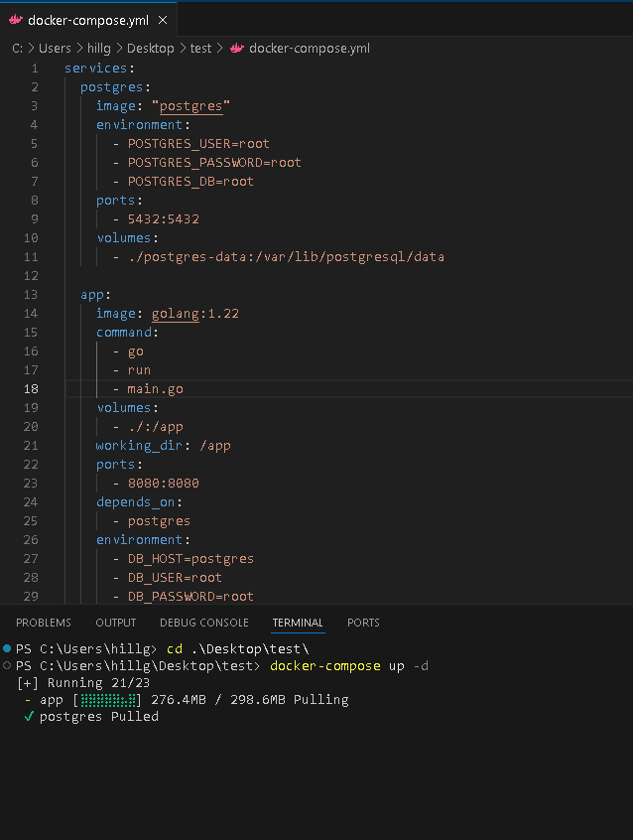Open the Users breadcrumb segment
This screenshot has height=840, width=633.
(x=55, y=49)
